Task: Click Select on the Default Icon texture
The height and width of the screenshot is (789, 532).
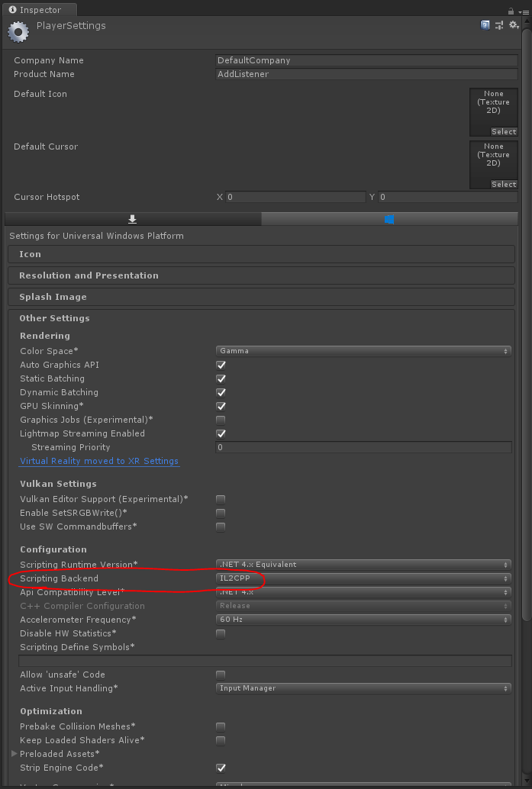Action: [503, 131]
